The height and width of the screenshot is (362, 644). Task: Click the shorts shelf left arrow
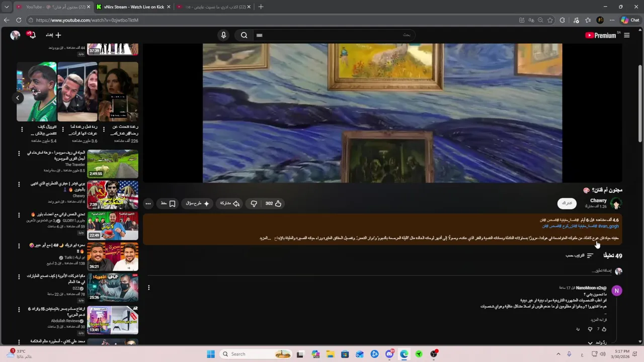18,98
